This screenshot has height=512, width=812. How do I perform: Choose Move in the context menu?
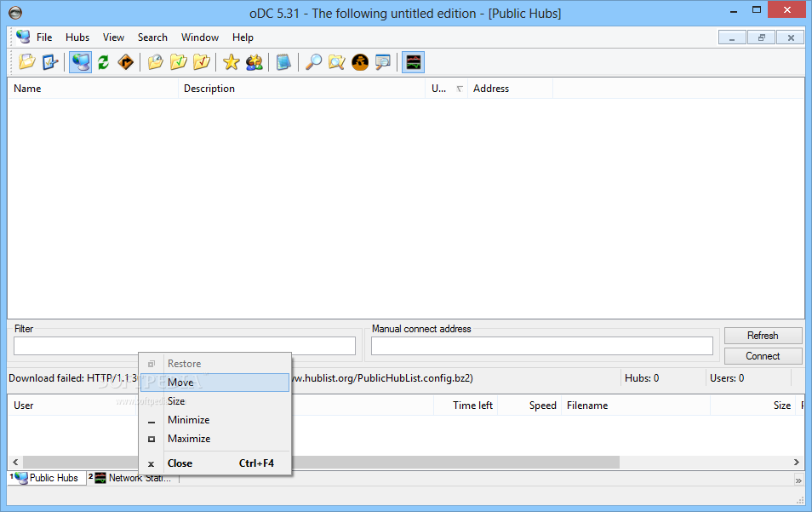point(214,383)
